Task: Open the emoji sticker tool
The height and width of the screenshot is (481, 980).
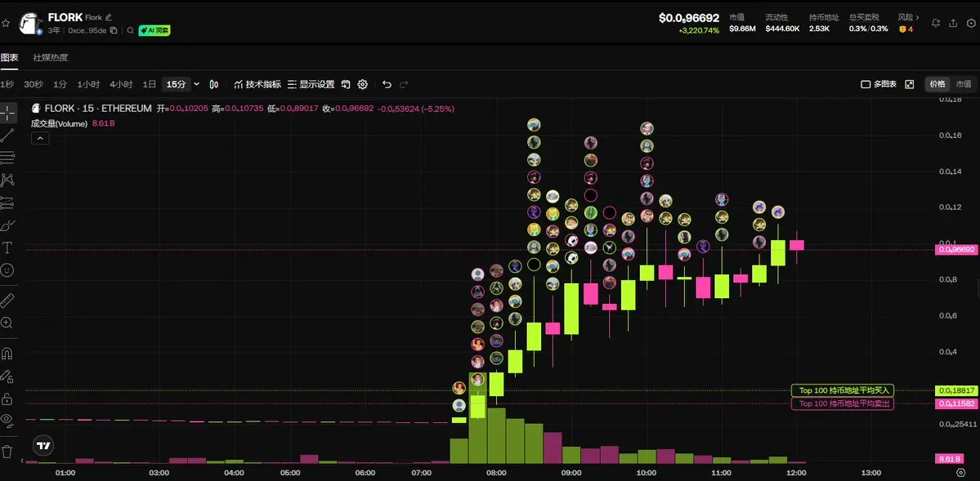Action: [7, 270]
